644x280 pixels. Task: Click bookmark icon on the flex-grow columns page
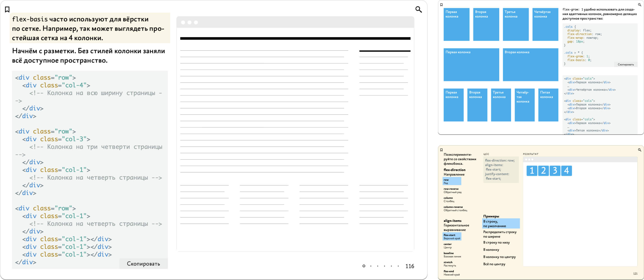(x=441, y=5)
